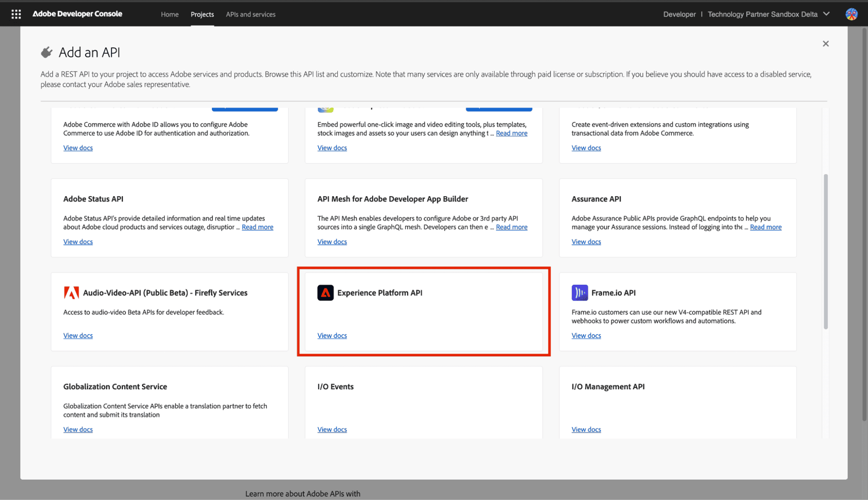Read more about the Frame.io description is not available, instead view docs for I/O Events
Viewport: 868px width, 500px height.
pyautogui.click(x=332, y=429)
